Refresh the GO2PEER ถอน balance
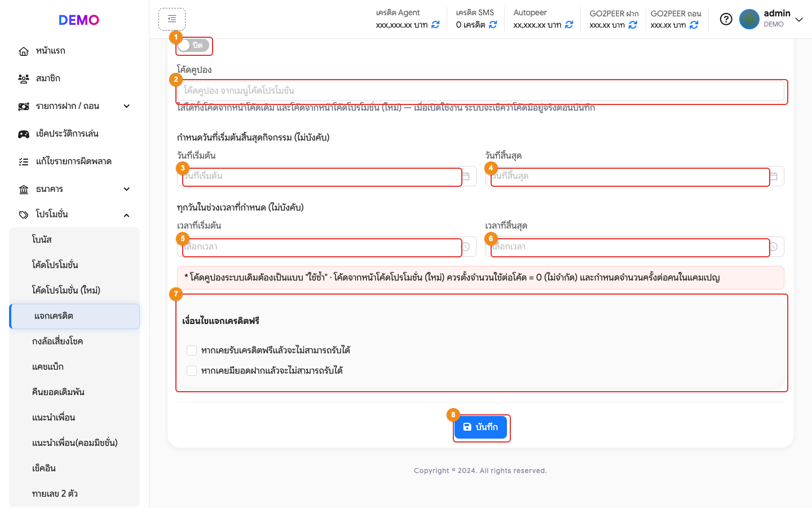This screenshot has width=812, height=508. click(x=694, y=25)
